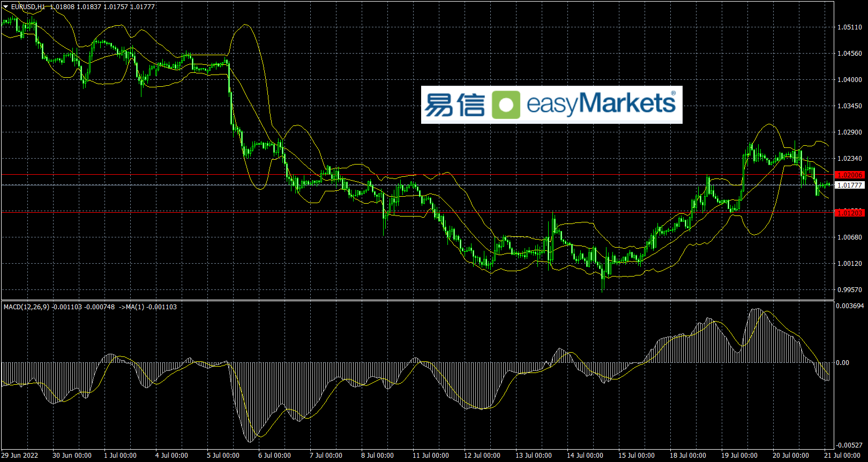Click the 1.00120 price scale label
The width and height of the screenshot is (868, 462).
850,264
